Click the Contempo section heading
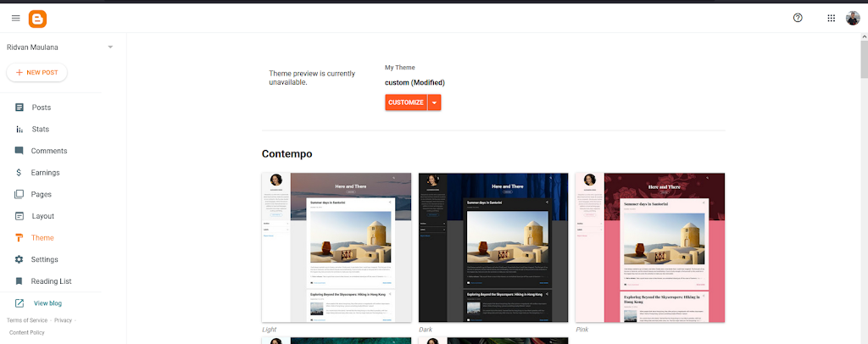Image resolution: width=868 pixels, height=344 pixels. pyautogui.click(x=287, y=153)
